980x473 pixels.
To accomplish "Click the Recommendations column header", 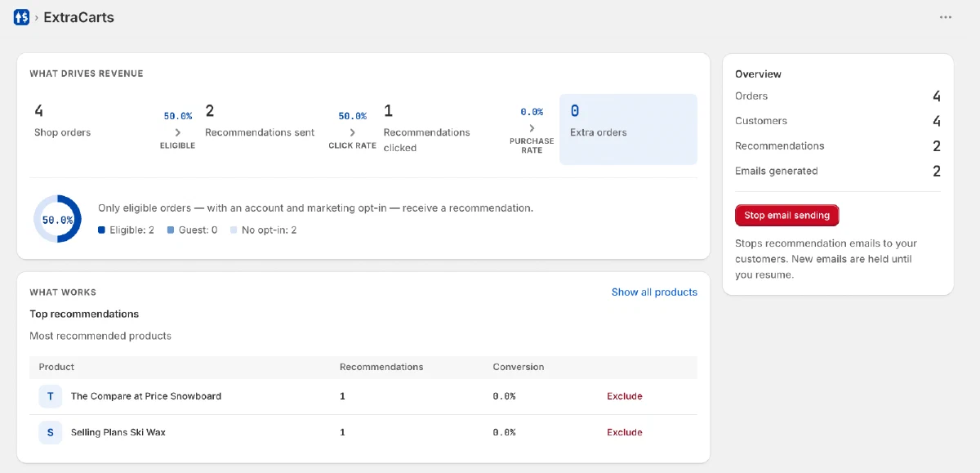I will tap(381, 367).
